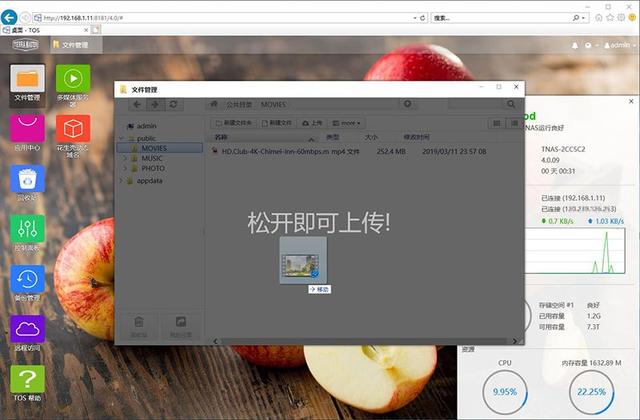640x420 pixels.
Task: Click the 新建文件夹 new folder button
Action: [x=234, y=123]
